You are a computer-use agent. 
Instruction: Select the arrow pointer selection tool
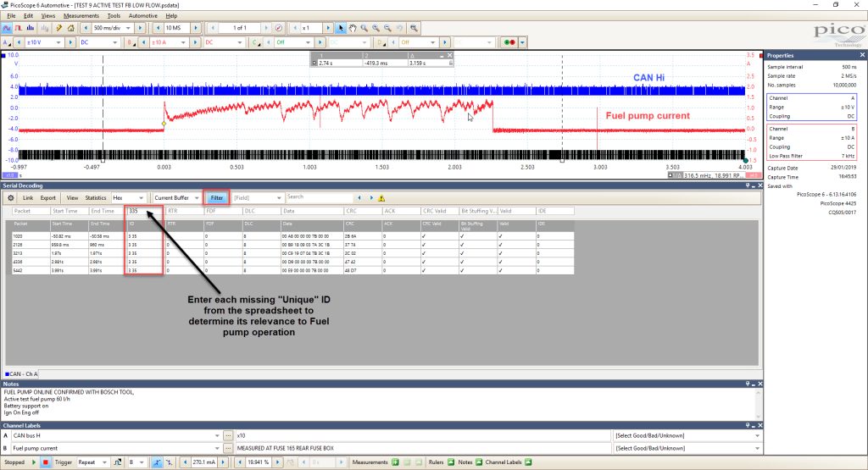point(341,28)
